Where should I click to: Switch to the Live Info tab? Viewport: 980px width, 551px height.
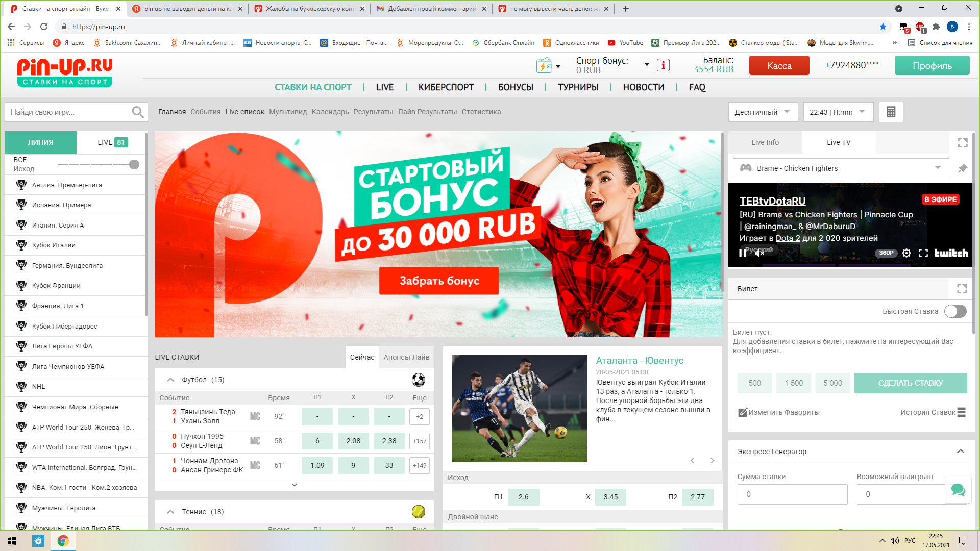765,143
